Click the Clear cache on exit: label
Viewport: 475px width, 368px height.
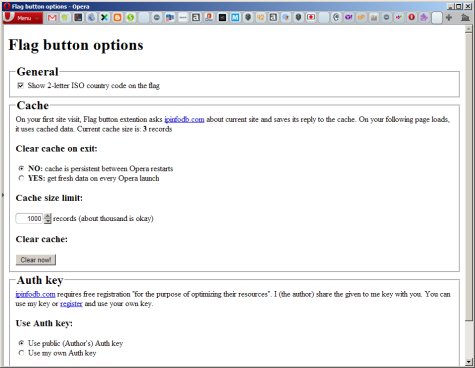click(56, 149)
